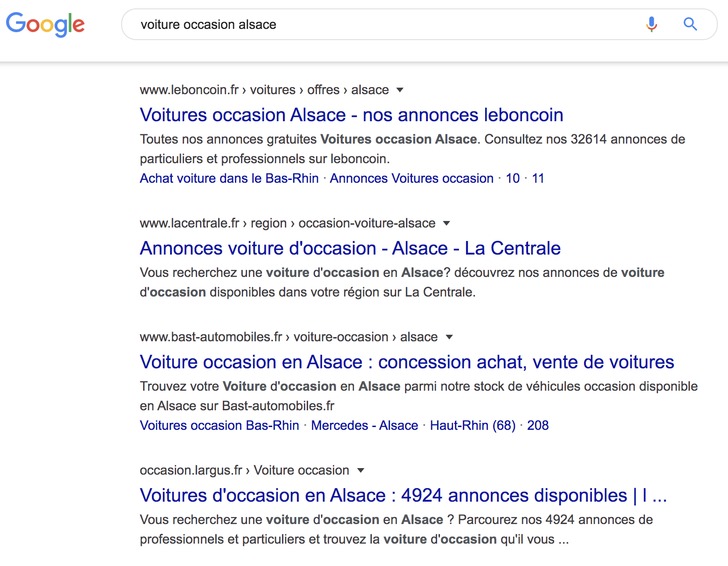Expand the bast-automobiles.fr result dropdown arrow

449,337
